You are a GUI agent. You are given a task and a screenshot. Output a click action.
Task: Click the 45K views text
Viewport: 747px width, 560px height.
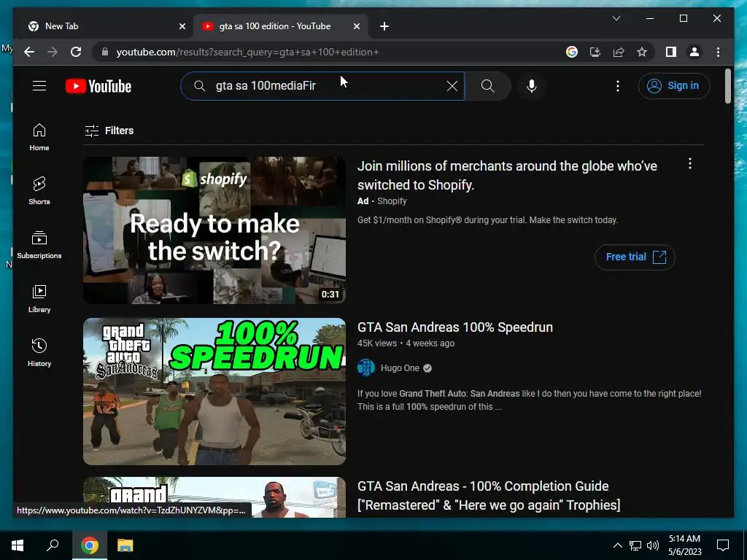click(x=377, y=343)
